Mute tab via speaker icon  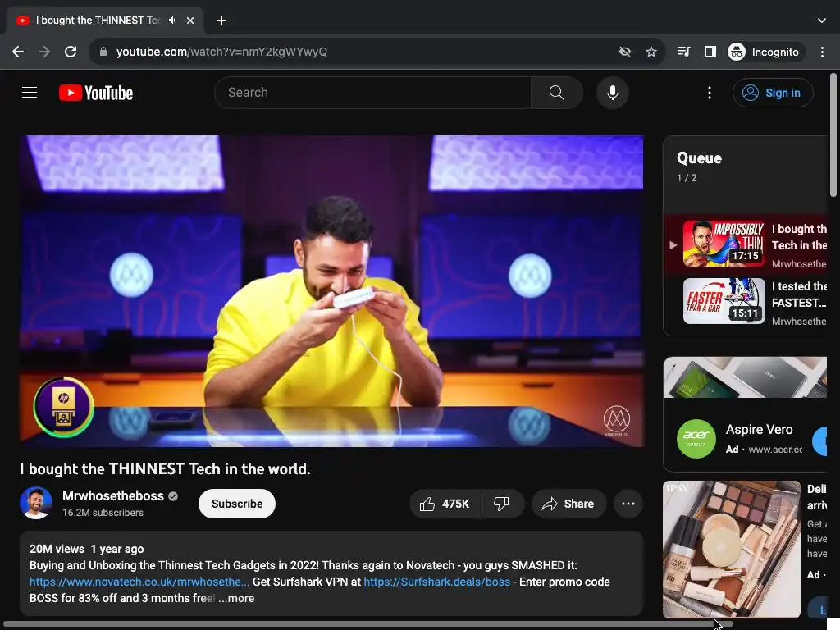[172, 21]
